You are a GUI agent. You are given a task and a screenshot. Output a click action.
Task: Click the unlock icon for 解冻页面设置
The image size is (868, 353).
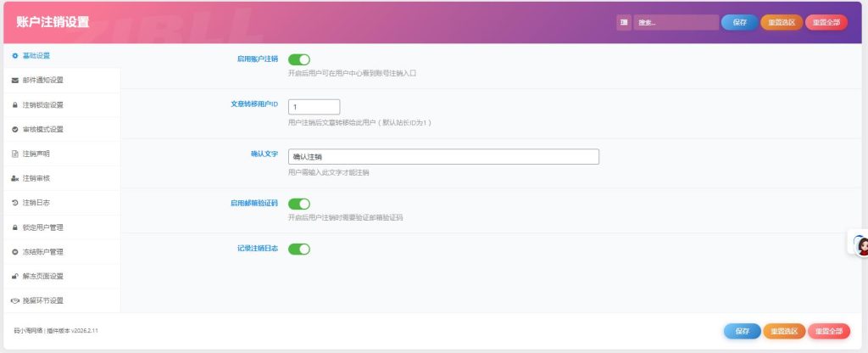coord(15,276)
